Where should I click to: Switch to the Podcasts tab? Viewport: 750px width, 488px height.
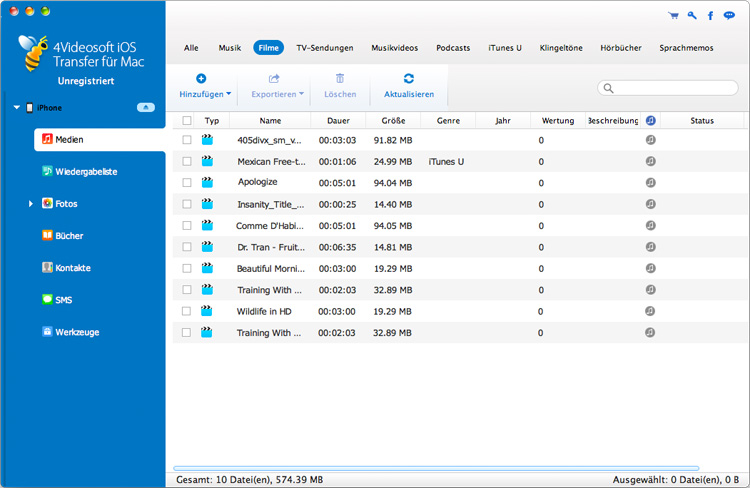coord(453,48)
